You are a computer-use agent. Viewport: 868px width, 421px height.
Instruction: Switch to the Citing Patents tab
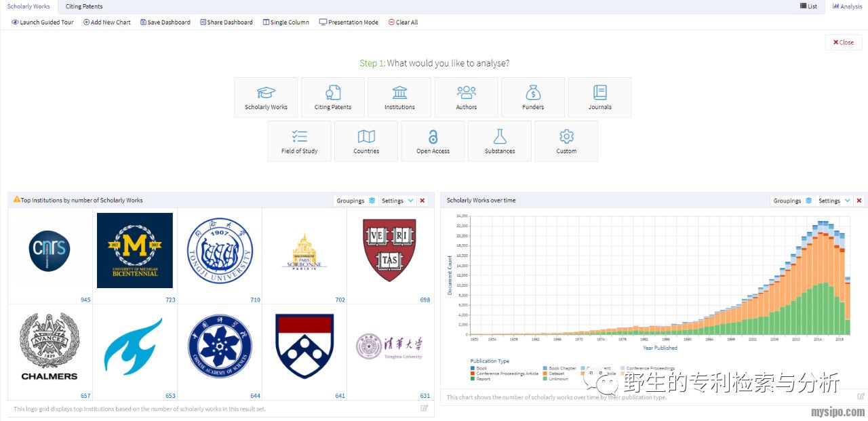pos(84,6)
